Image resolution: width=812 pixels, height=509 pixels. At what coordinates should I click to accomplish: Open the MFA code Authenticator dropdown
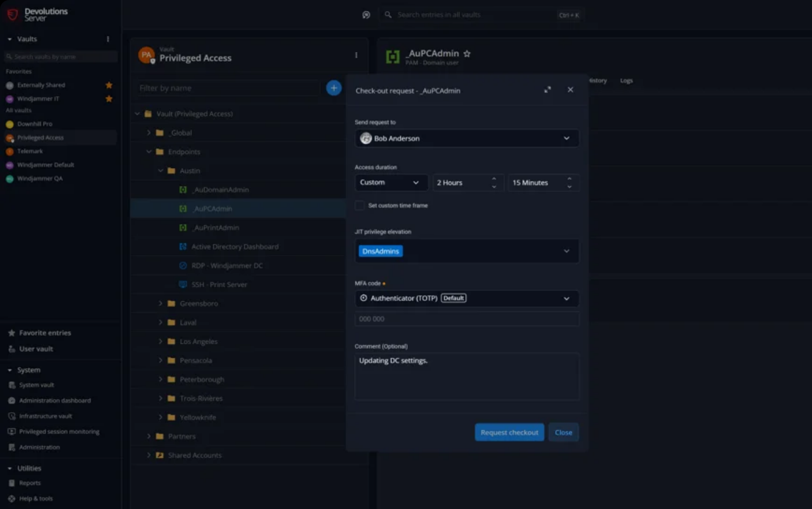point(467,298)
